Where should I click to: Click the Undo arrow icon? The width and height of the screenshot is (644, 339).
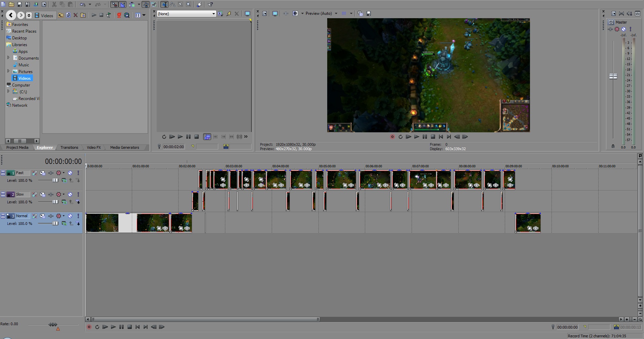click(x=82, y=4)
